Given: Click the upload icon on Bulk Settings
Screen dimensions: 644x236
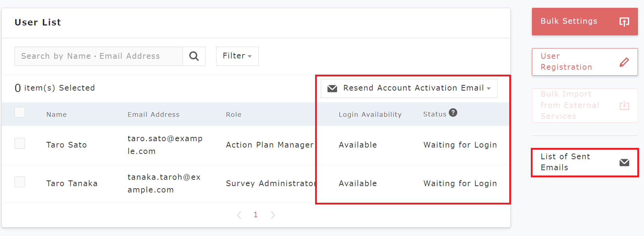Looking at the screenshot, I should (x=624, y=22).
